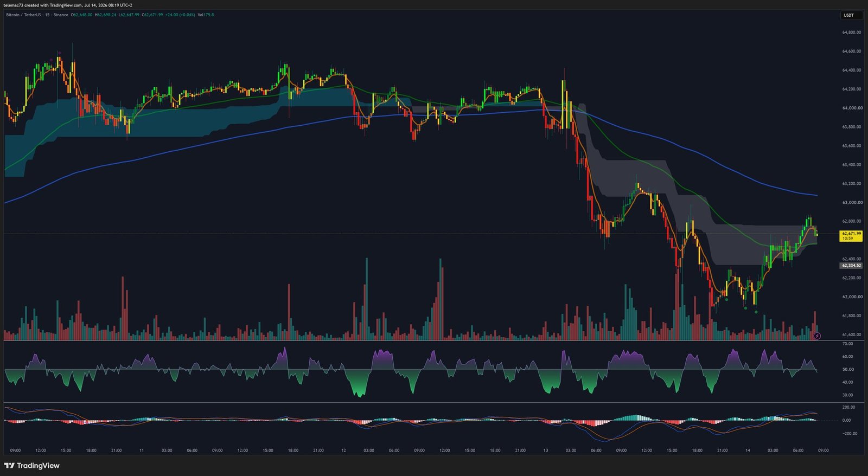Click the date label 13 on time axis
Viewport: 868px width, 476px height.
coord(546,451)
